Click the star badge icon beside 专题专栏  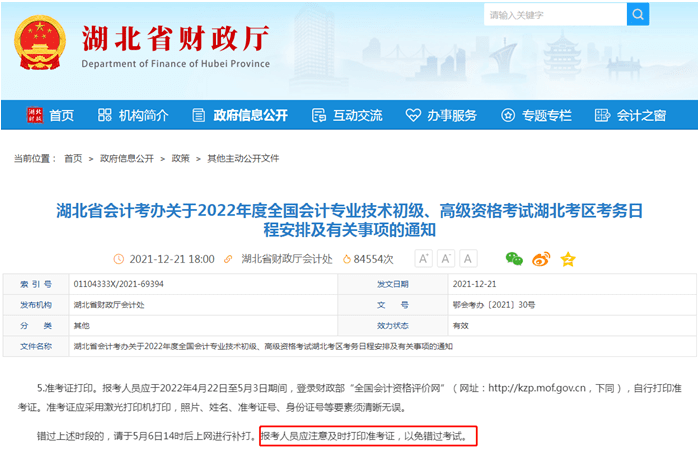[x=508, y=115]
